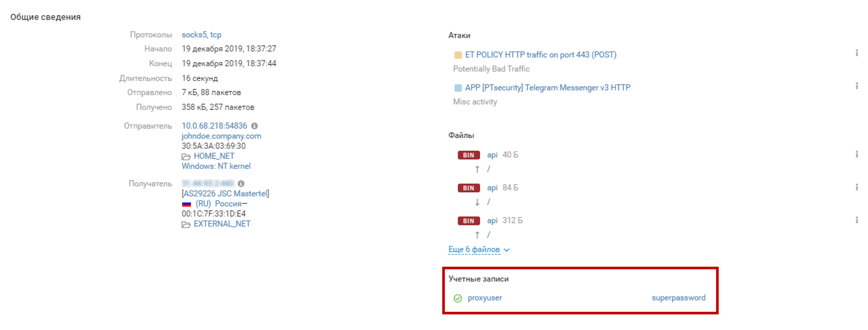868x330 pixels.
Task: Click info icon next to sender IP address
Action: (x=255, y=126)
